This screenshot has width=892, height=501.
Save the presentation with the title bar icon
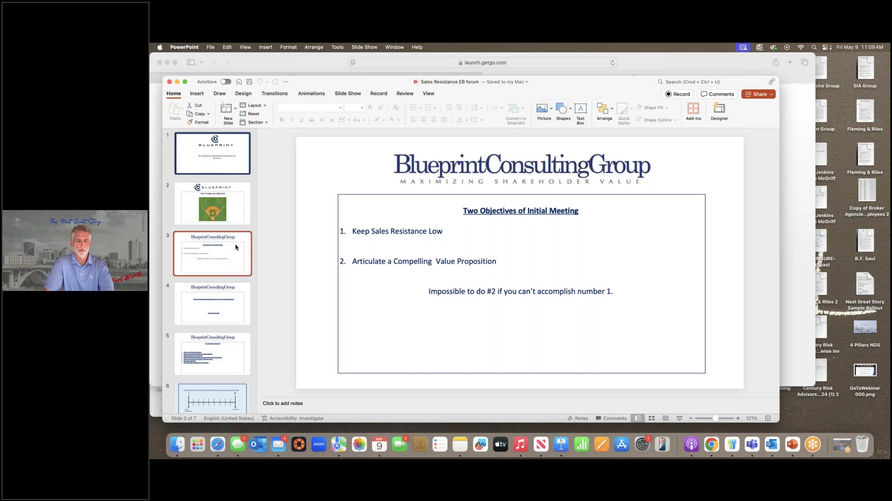(x=249, y=82)
